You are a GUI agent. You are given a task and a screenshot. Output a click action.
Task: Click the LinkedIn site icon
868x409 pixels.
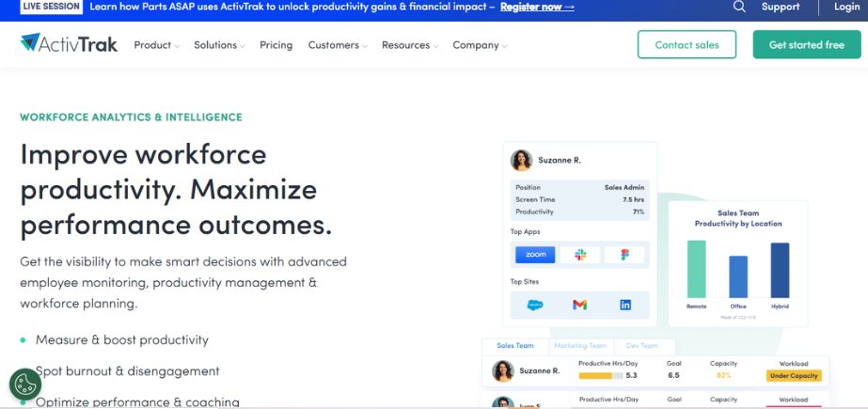pos(625,305)
